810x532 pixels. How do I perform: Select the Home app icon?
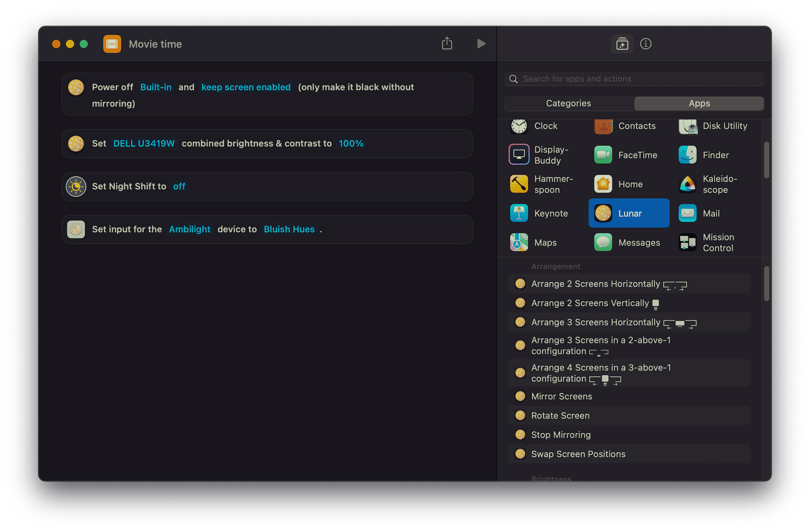pos(602,184)
